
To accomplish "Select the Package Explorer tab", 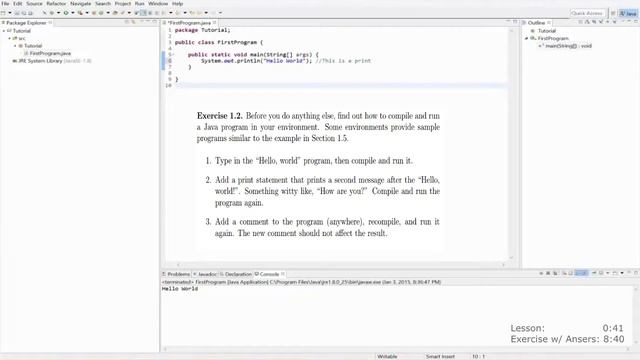I will [x=26, y=23].
